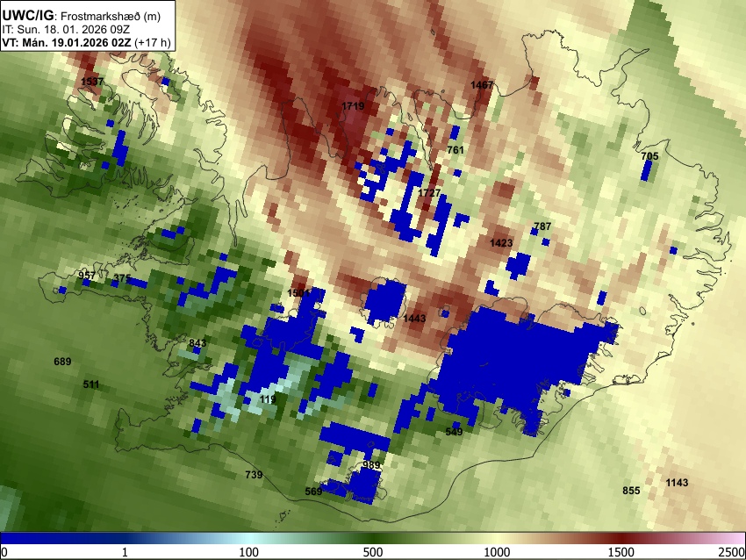Click the 2500 tick on color scale
The width and height of the screenshot is (746, 560).
click(732, 552)
